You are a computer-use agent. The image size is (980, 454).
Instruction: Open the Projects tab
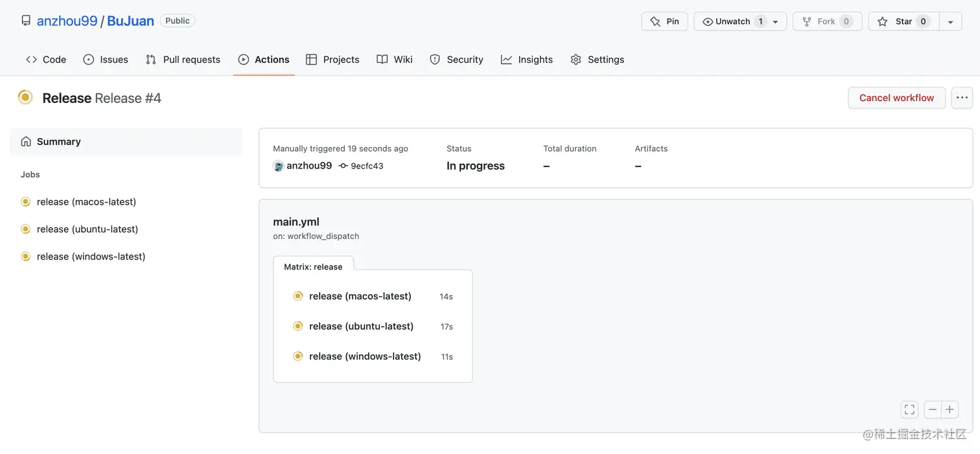tap(332, 60)
